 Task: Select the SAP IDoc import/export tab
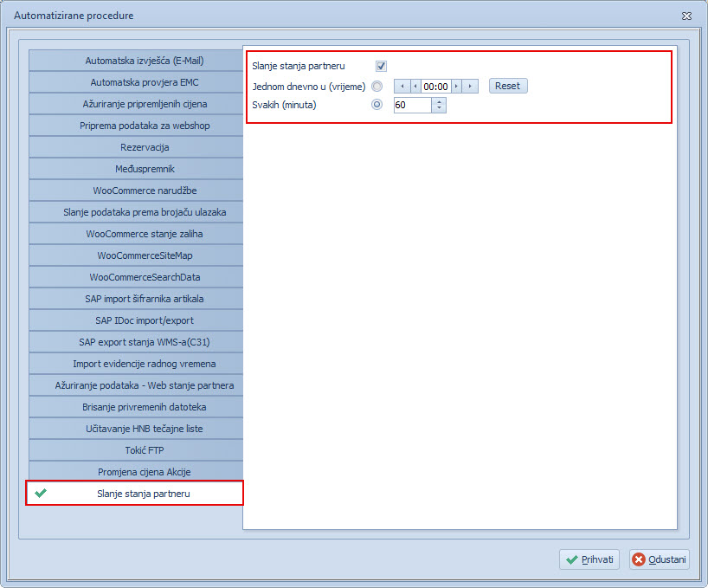(137, 320)
